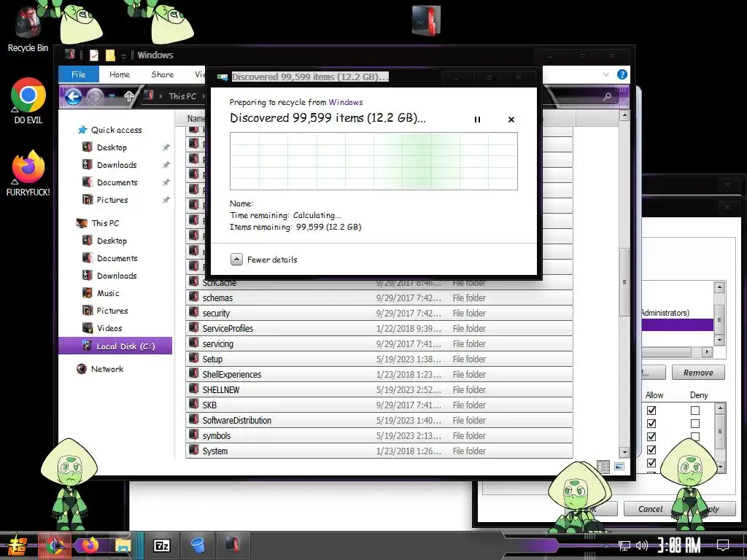Select This PC in navigation pane
747x560 pixels.
coord(98,223)
